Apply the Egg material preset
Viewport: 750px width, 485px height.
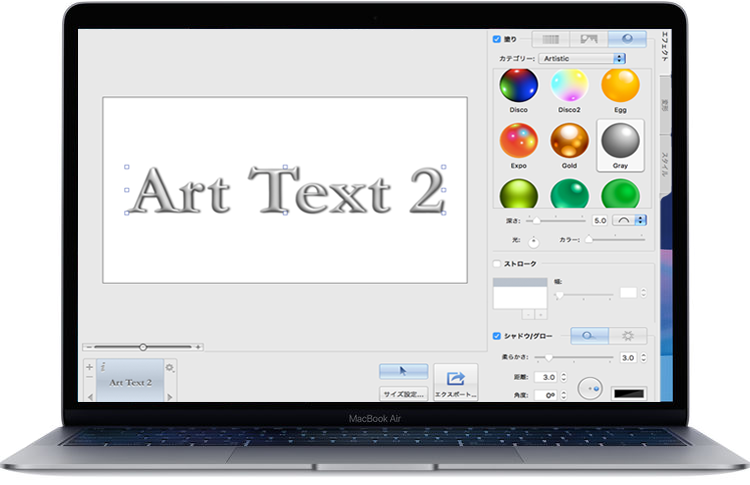coord(620,85)
